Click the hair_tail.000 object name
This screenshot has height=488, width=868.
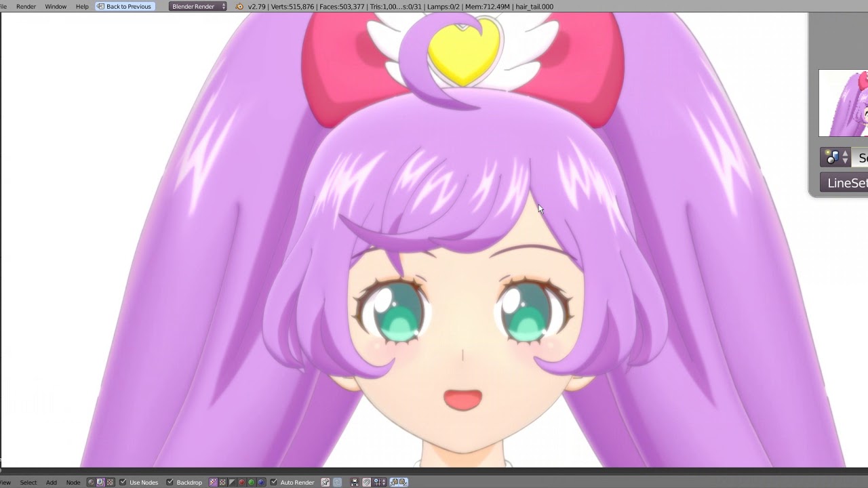534,7
